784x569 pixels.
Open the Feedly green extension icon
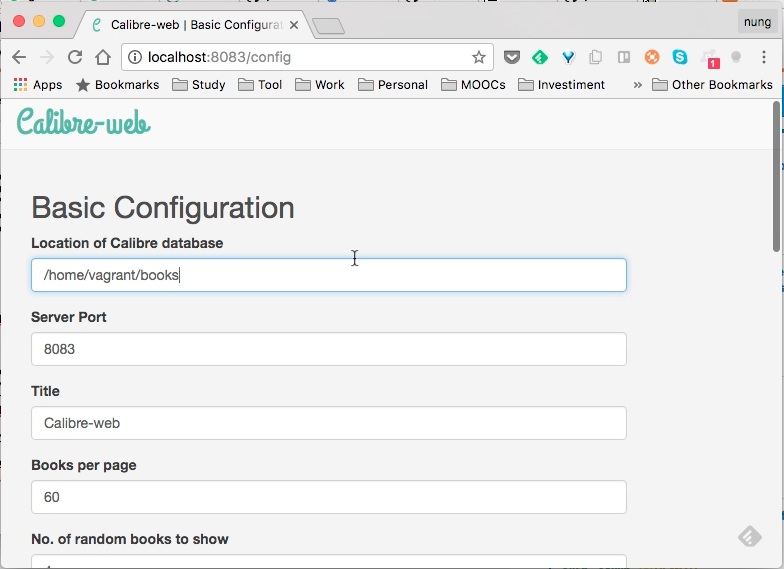[x=540, y=57]
